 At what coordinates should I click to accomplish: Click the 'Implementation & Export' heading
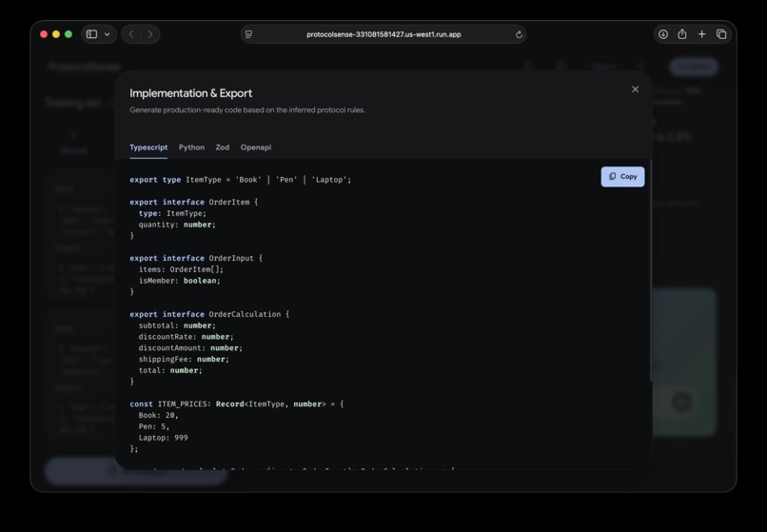click(x=190, y=93)
